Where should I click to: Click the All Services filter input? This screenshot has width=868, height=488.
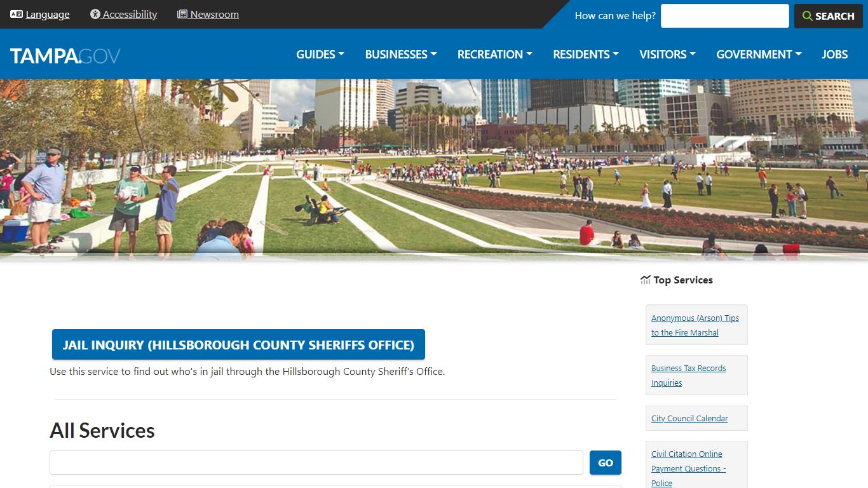point(316,463)
